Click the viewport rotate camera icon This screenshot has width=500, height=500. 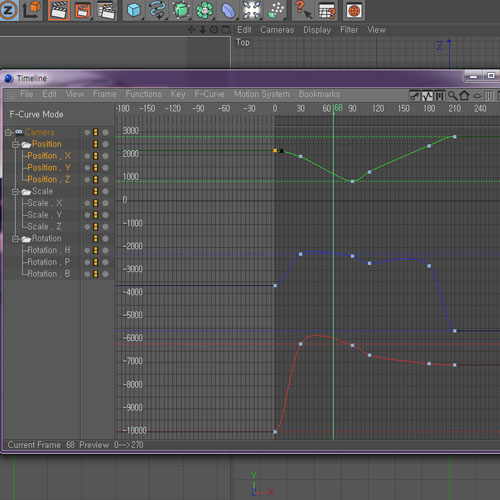click(214, 30)
